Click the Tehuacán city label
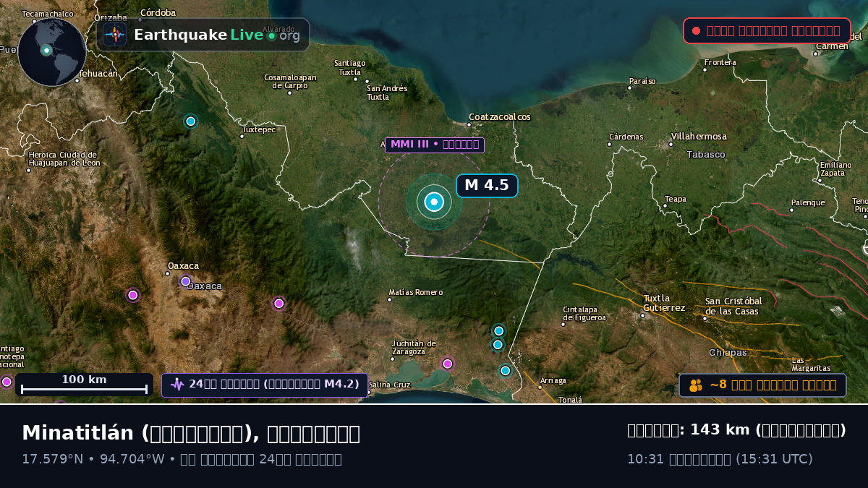 click(98, 73)
